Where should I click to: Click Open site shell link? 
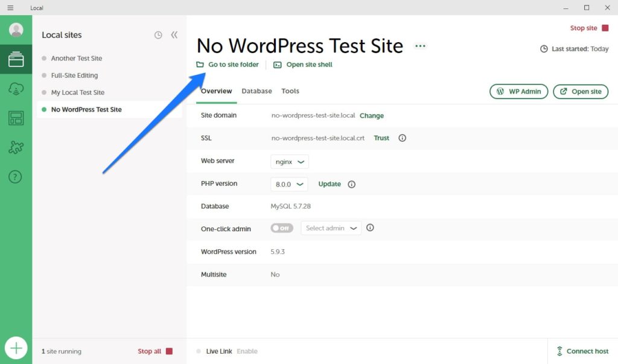pyautogui.click(x=310, y=65)
